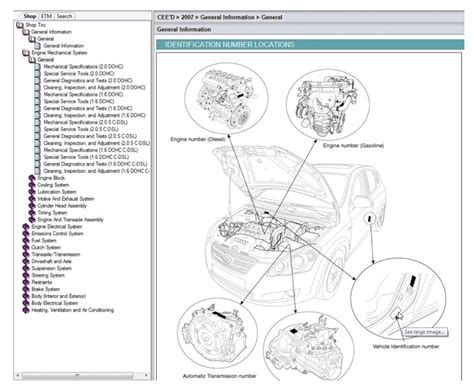Image resolution: width=474 pixels, height=388 pixels.
Task: Expand the Engine Electrical System section
Action: (x=26, y=227)
